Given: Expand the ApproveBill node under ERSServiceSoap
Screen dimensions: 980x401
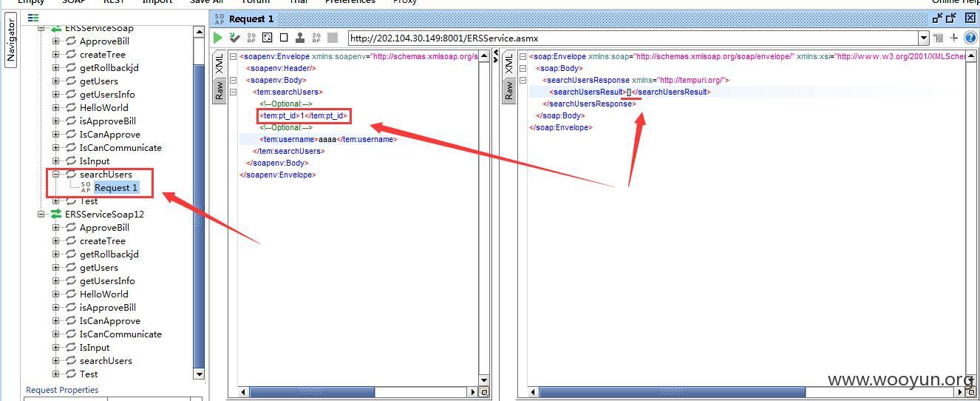Looking at the screenshot, I should click(55, 41).
